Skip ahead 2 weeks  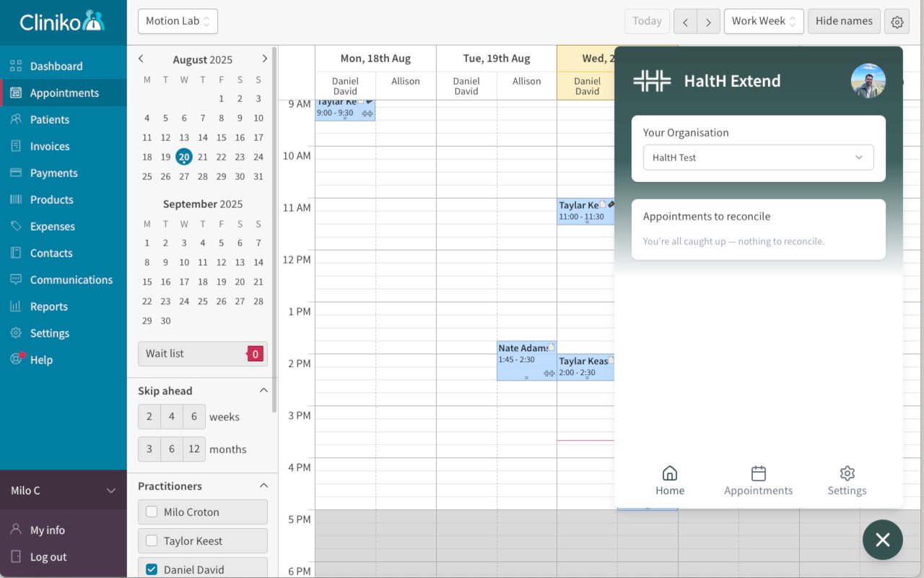pos(149,417)
